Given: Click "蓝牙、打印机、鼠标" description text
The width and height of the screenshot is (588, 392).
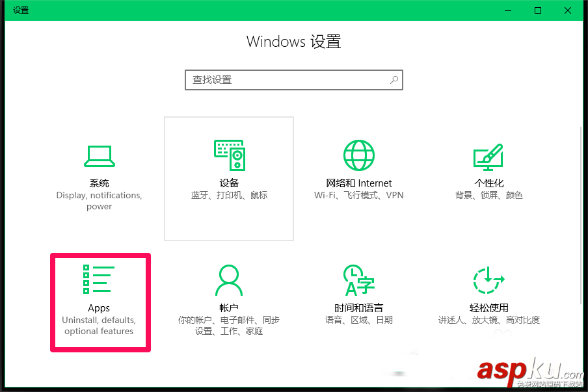Looking at the screenshot, I should [229, 195].
